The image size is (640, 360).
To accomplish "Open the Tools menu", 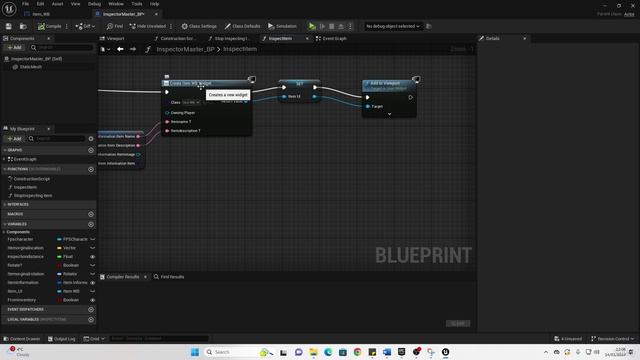I will 137,4.
